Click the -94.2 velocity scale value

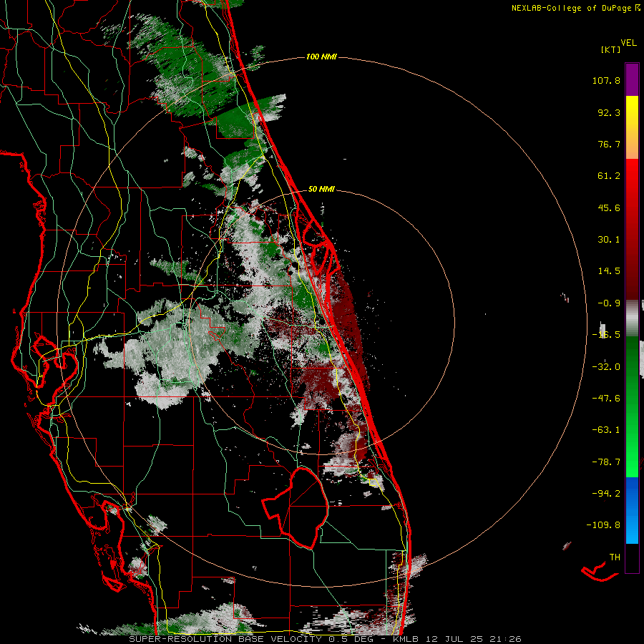pos(606,494)
